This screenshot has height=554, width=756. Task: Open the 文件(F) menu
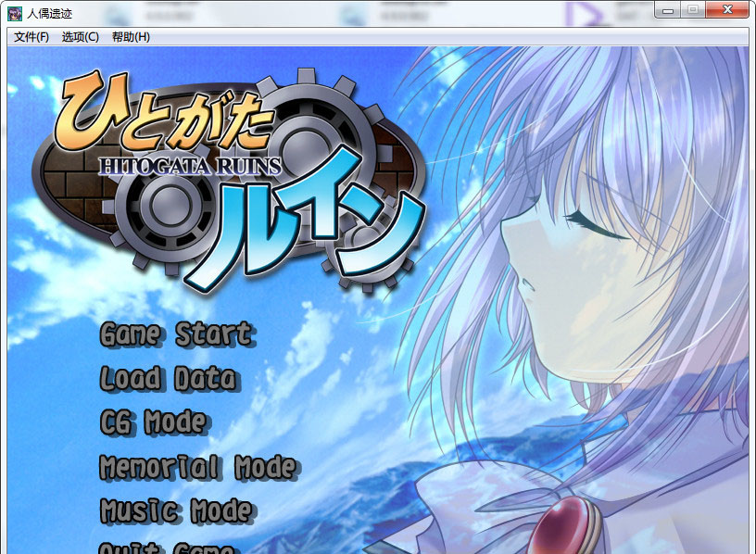31,37
